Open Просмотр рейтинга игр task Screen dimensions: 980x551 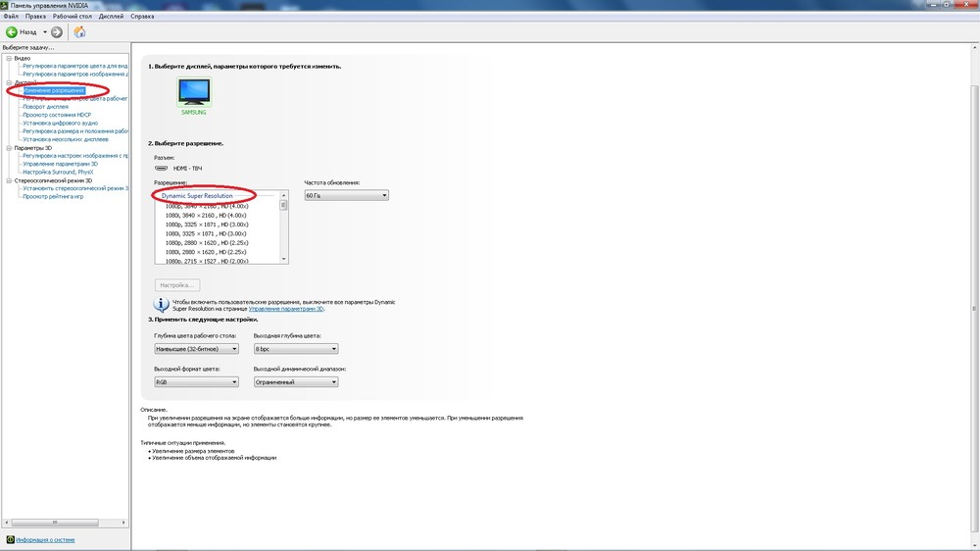tap(53, 196)
